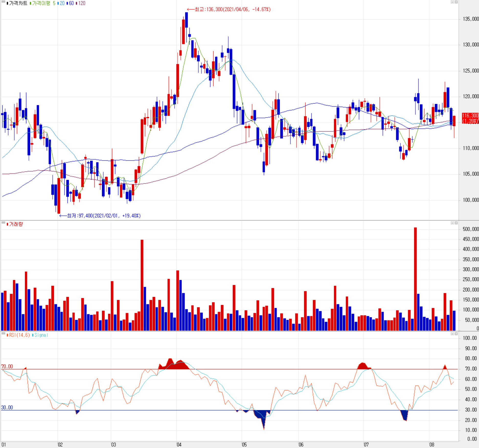Click the gray handle of 거래량 panel
The image size is (479, 448).
[x=3, y=223]
